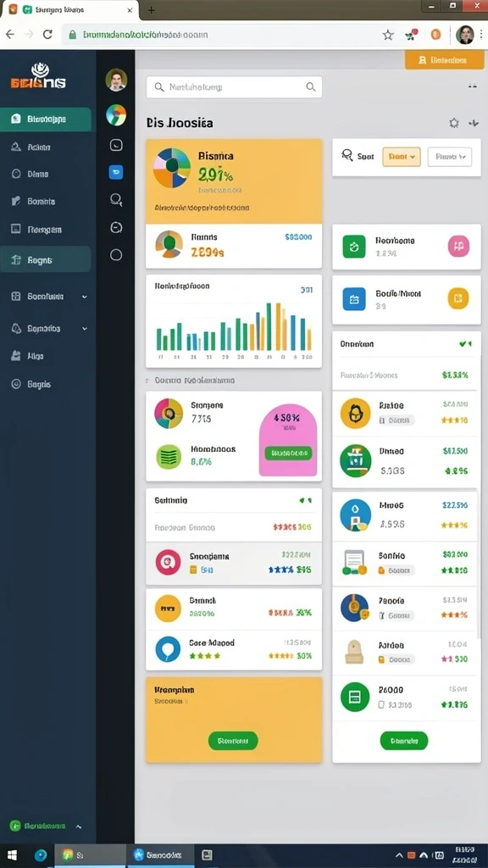Click the plain empty circle icon in the narrow dark column
This screenshot has height=868, width=488.
coord(116,254)
